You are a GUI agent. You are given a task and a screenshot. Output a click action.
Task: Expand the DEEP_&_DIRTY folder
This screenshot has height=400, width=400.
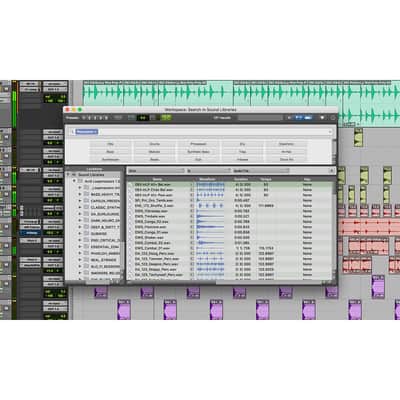click(80, 227)
